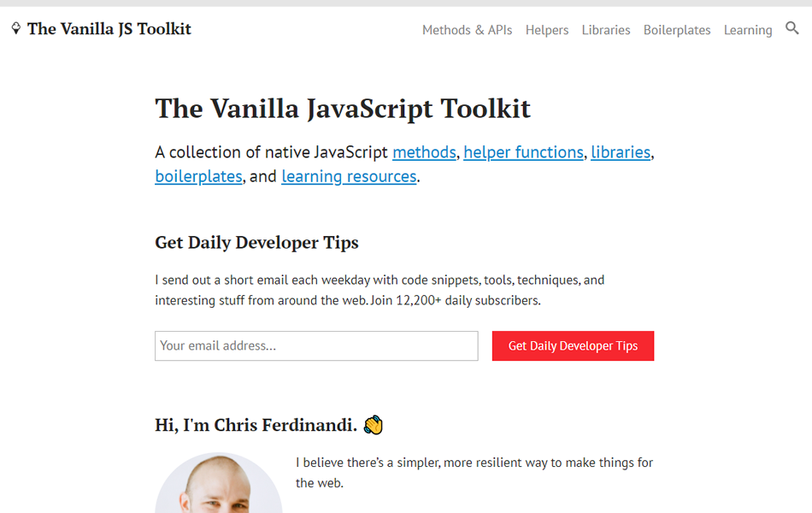Open the Helpers navigation item
This screenshot has width=812, height=513.
coord(546,30)
